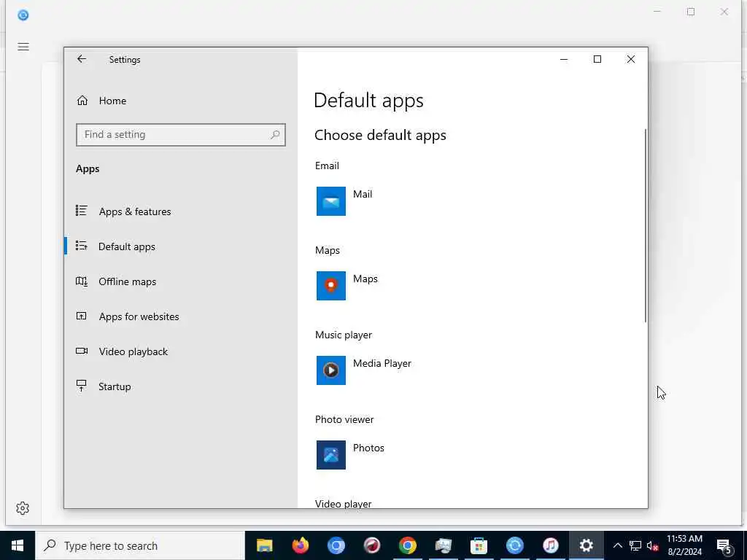Open Apps for websites settings
This screenshot has height=560, width=747.
tap(139, 316)
